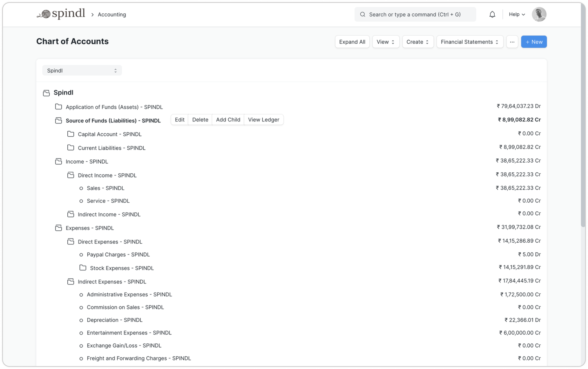
Task: Click the Spindl yarn logo
Action: click(61, 14)
